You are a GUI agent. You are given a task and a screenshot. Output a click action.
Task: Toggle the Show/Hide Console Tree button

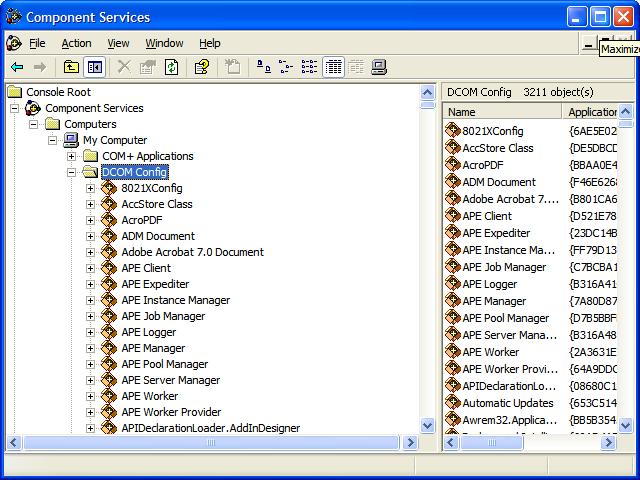tap(95, 67)
